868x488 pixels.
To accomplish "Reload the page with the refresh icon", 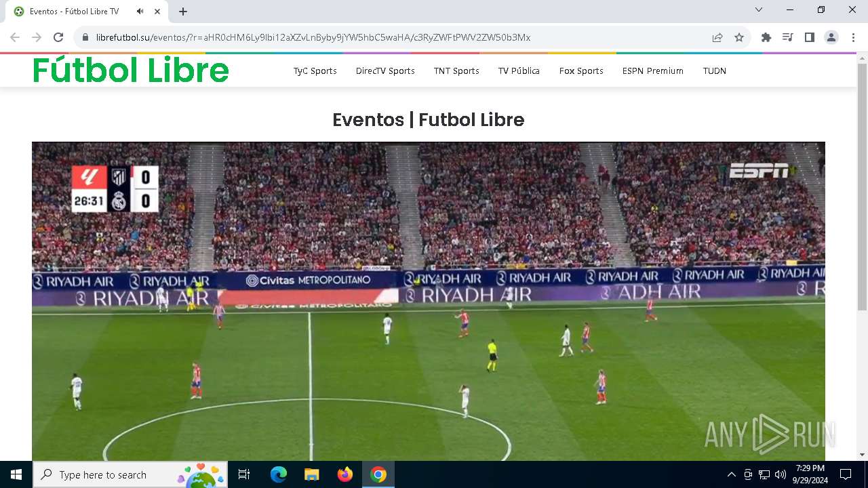I will pyautogui.click(x=58, y=37).
